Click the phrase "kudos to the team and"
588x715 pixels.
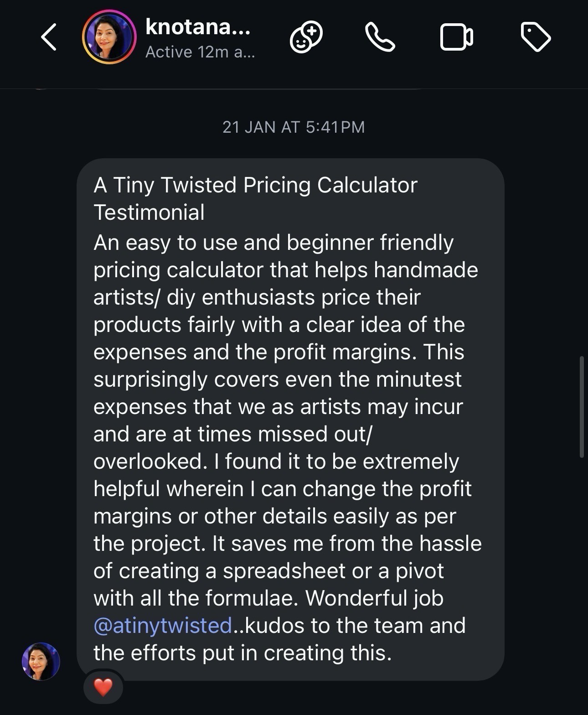pyautogui.click(x=356, y=625)
